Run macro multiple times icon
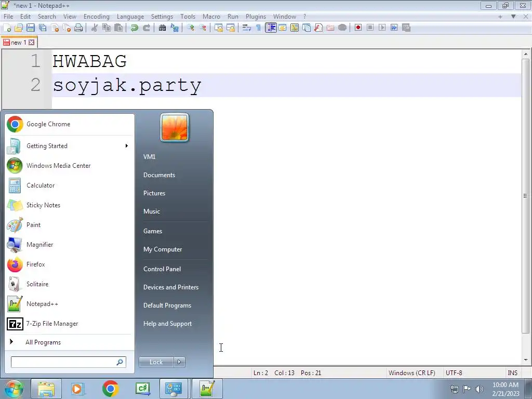Screen dimensions: 532x399 (x=394, y=28)
